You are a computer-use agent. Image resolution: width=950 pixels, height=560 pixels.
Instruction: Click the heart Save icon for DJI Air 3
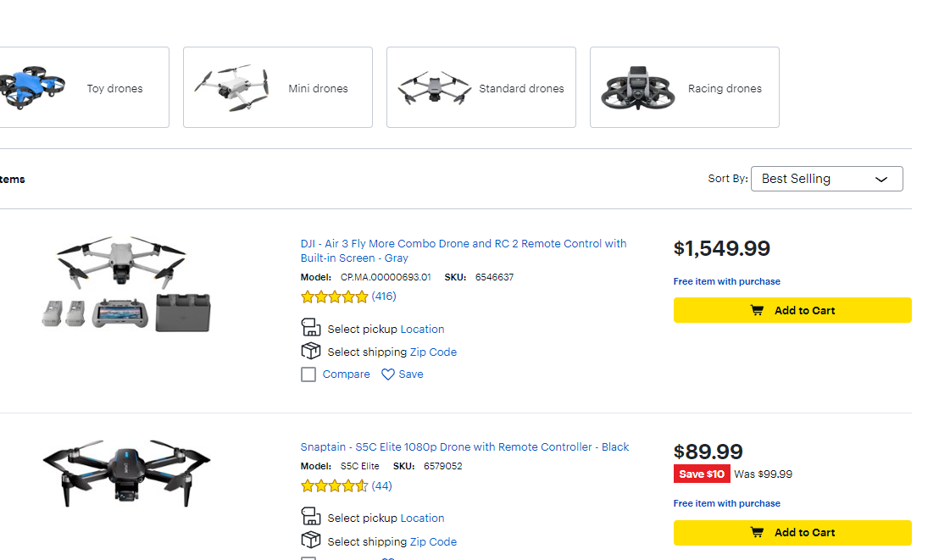tap(388, 374)
